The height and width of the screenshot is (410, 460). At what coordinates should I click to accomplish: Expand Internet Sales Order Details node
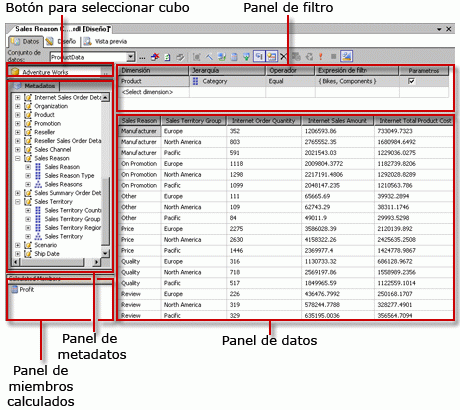(18, 97)
